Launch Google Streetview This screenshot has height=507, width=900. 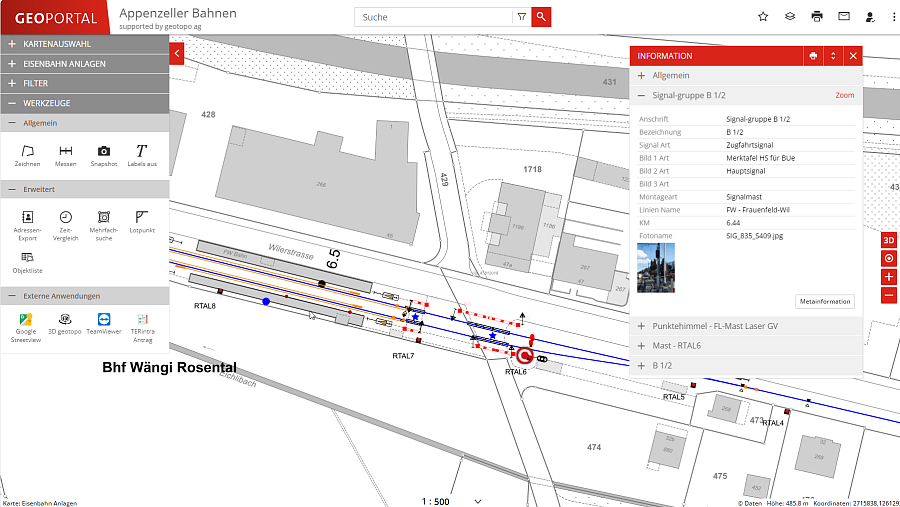[26, 328]
